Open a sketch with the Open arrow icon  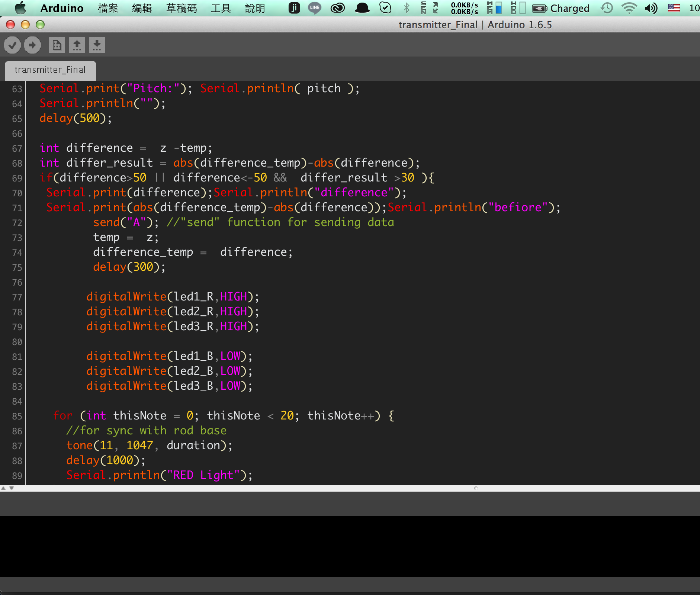coord(77,45)
